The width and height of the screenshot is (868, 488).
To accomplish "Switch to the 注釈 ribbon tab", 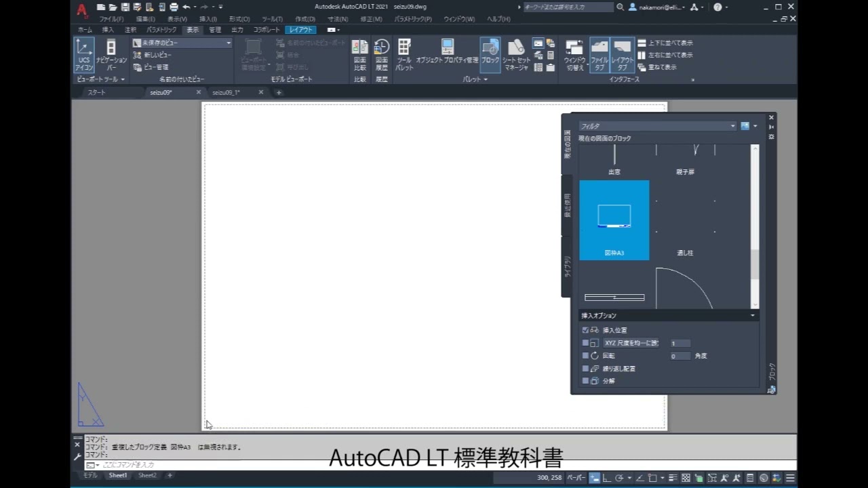I will tap(130, 30).
